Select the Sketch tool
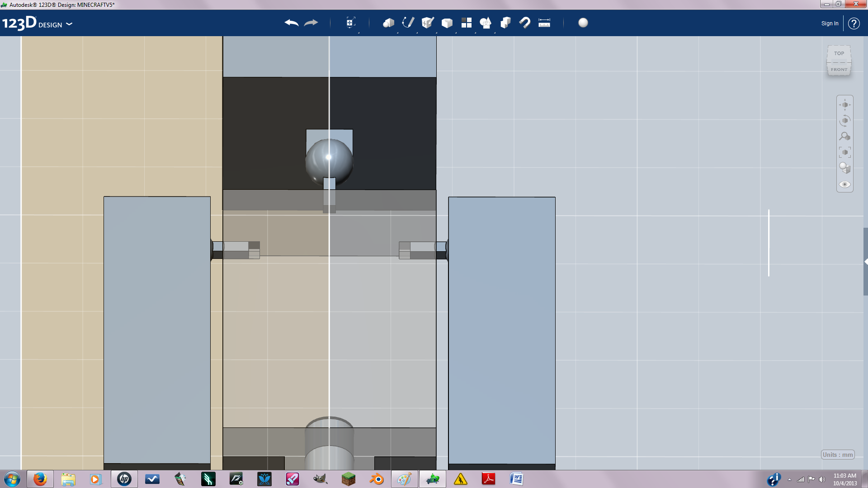 pyautogui.click(x=408, y=23)
